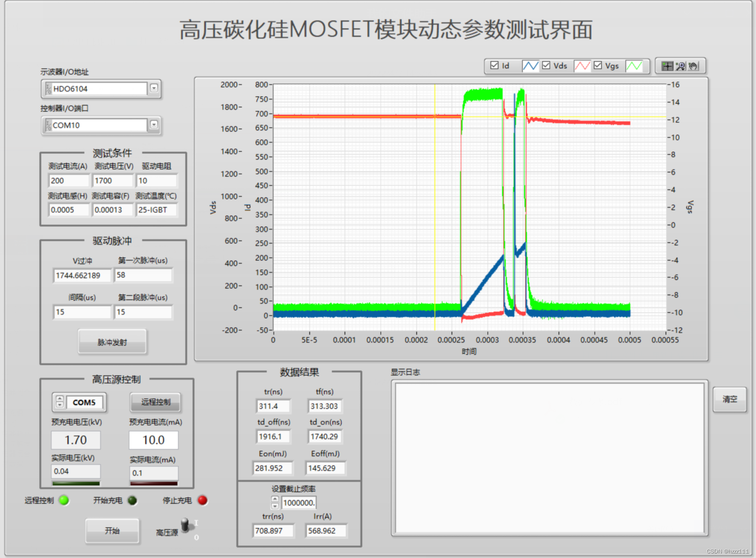The width and height of the screenshot is (756, 558).
Task: Select the pan hand tool in graph palette
Action: tap(694, 66)
